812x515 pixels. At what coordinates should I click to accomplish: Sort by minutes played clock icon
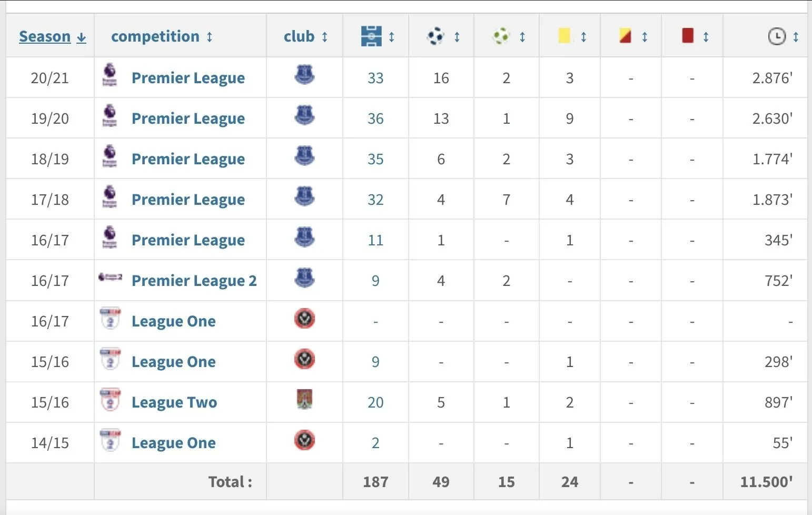click(x=777, y=36)
